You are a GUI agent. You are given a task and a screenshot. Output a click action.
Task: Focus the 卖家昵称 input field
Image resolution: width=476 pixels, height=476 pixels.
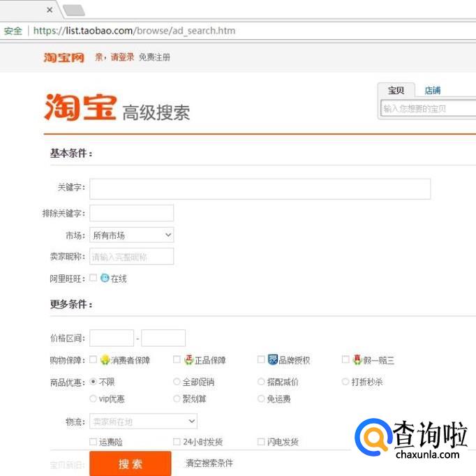[132, 257]
